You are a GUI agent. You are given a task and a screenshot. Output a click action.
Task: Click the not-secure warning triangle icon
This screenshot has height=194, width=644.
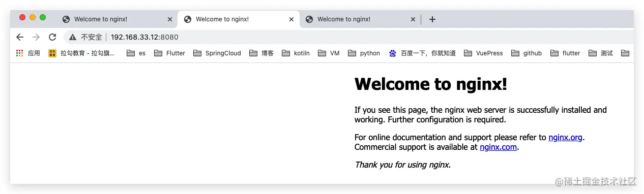73,37
